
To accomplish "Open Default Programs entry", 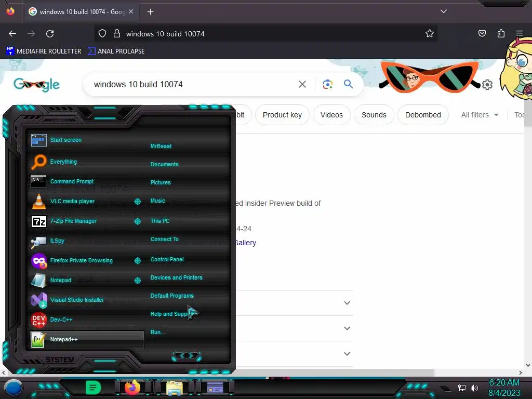I will point(172,296).
